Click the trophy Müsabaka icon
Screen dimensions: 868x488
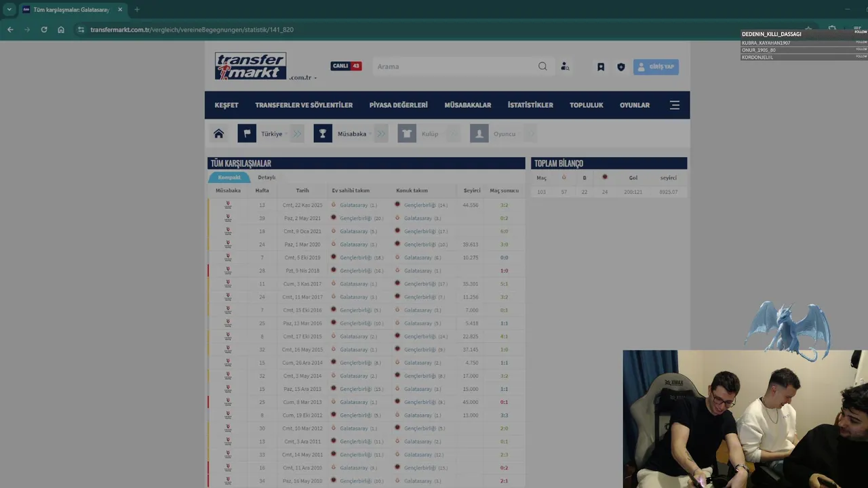point(323,134)
